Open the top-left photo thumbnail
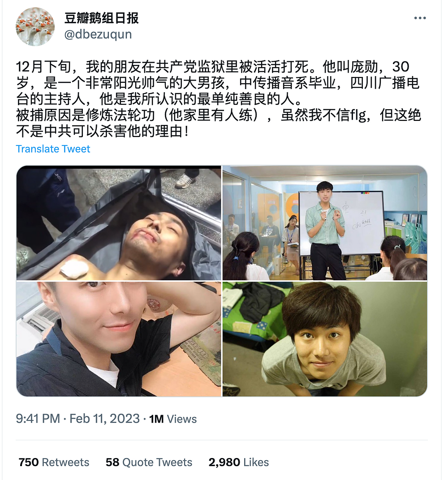 119,223
